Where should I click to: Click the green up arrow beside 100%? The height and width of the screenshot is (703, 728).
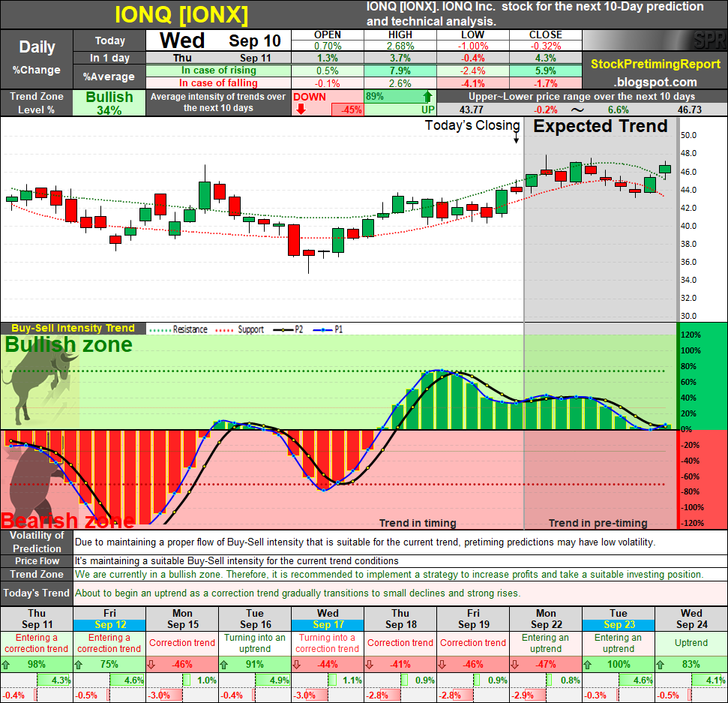click(588, 665)
